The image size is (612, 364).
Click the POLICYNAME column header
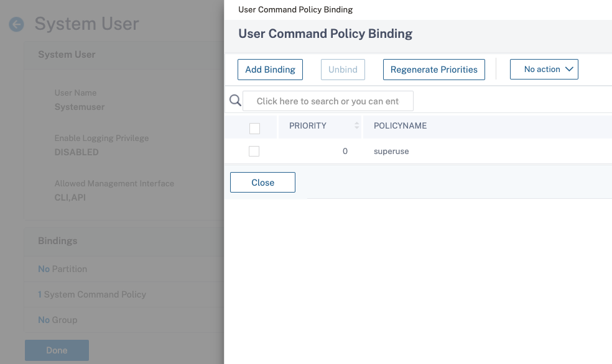point(400,125)
